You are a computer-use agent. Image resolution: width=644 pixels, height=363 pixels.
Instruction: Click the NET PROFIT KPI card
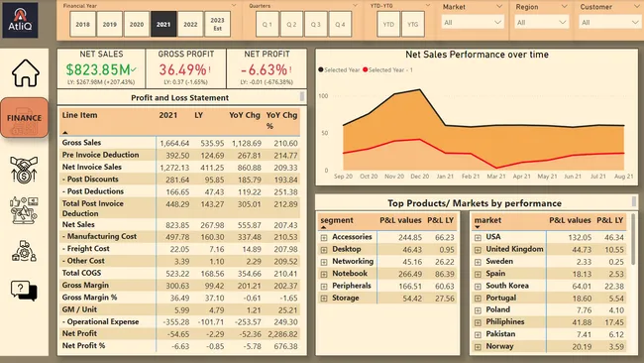[x=267, y=68]
